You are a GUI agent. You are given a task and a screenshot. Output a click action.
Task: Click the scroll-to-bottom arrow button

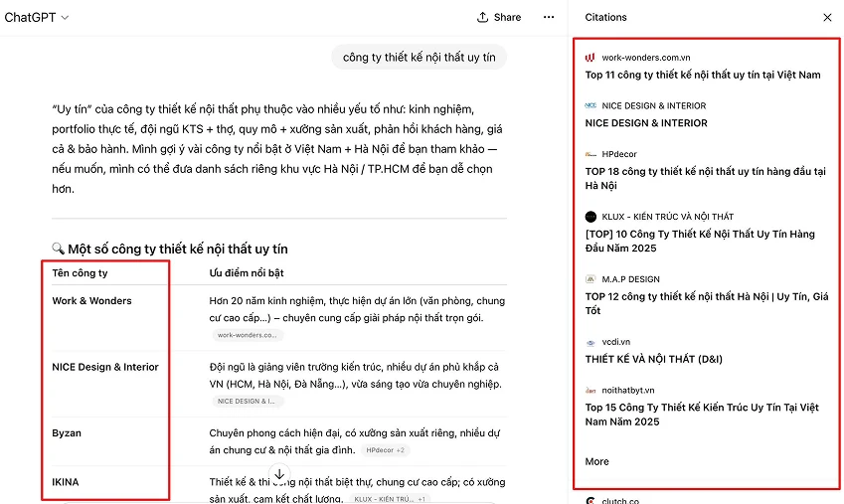[279, 474]
